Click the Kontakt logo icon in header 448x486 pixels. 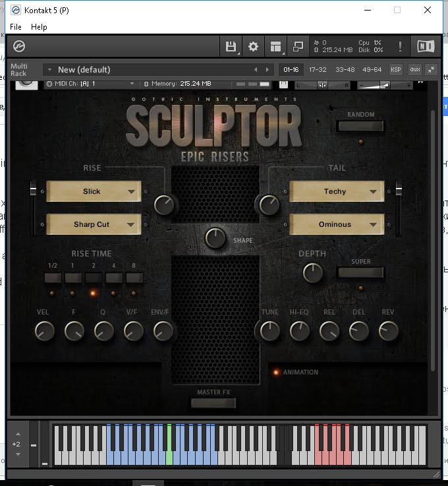(19, 46)
